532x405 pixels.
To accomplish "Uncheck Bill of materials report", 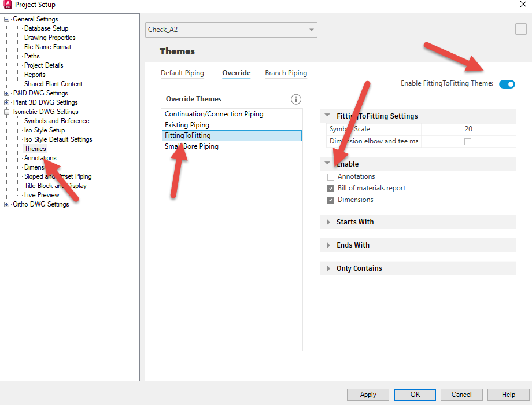I will click(x=330, y=187).
